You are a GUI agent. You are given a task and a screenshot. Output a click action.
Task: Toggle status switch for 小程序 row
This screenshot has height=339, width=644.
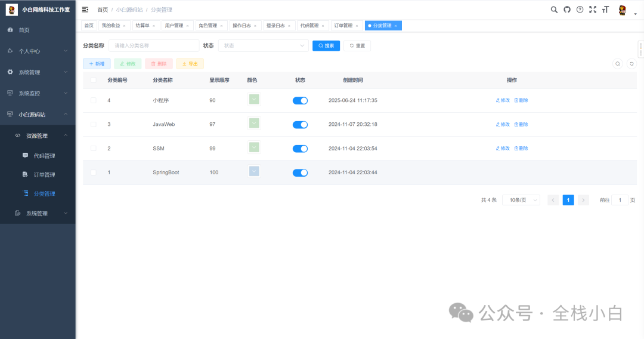tap(300, 101)
